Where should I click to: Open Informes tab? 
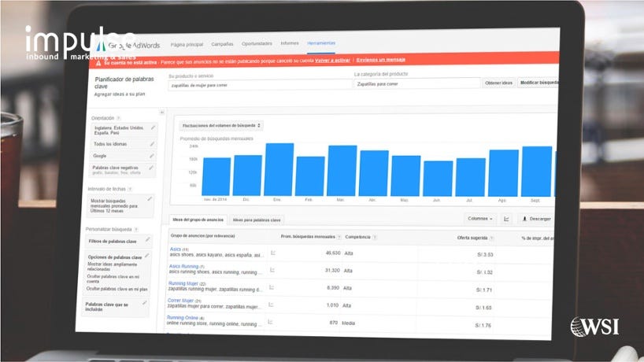290,43
